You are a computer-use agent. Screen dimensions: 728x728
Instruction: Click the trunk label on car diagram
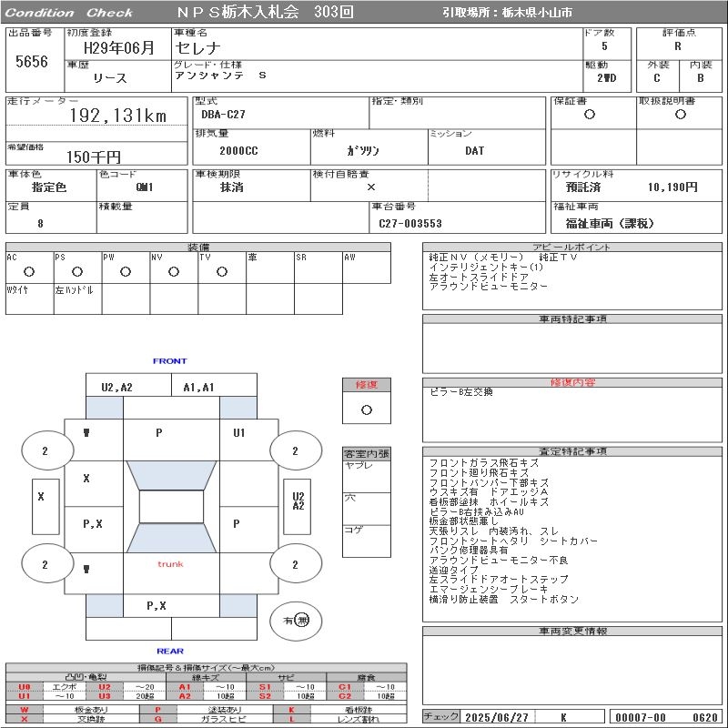(170, 564)
